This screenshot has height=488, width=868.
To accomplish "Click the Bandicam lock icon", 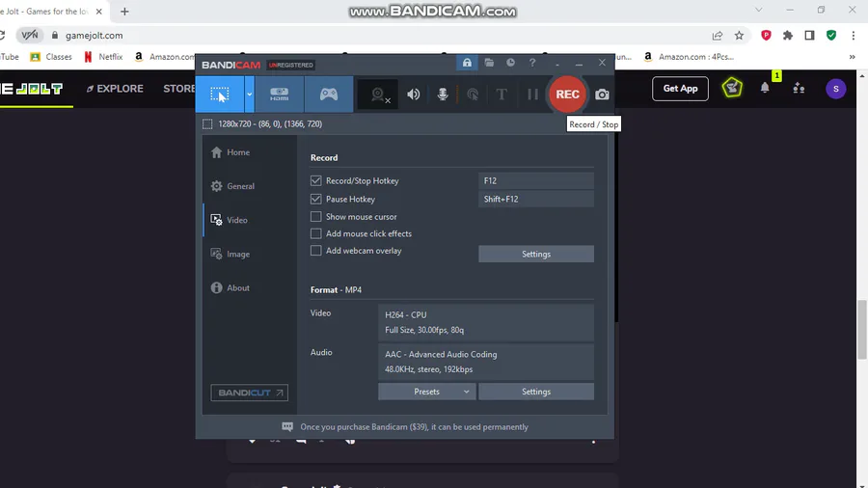I will 467,63.
